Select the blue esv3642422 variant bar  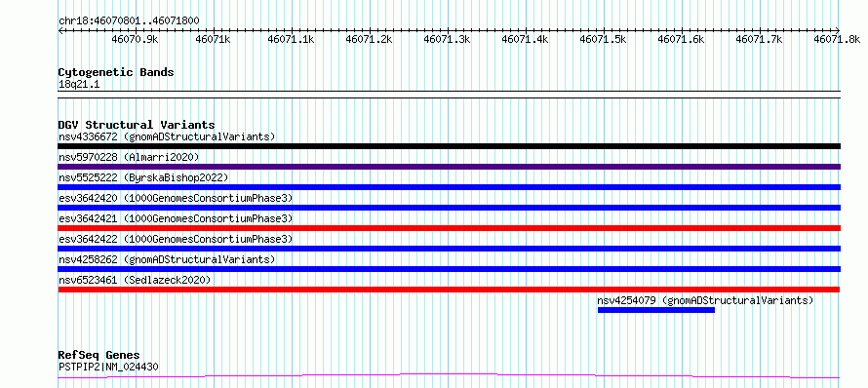[x=449, y=249]
